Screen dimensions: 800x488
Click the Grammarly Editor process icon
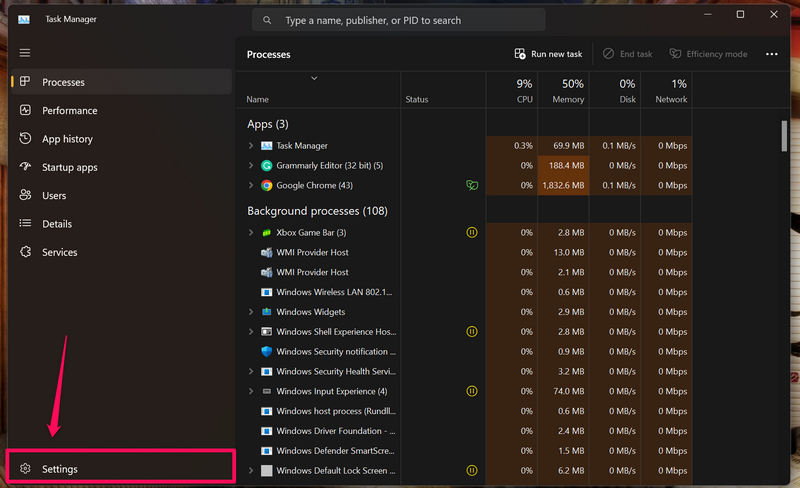click(x=267, y=165)
